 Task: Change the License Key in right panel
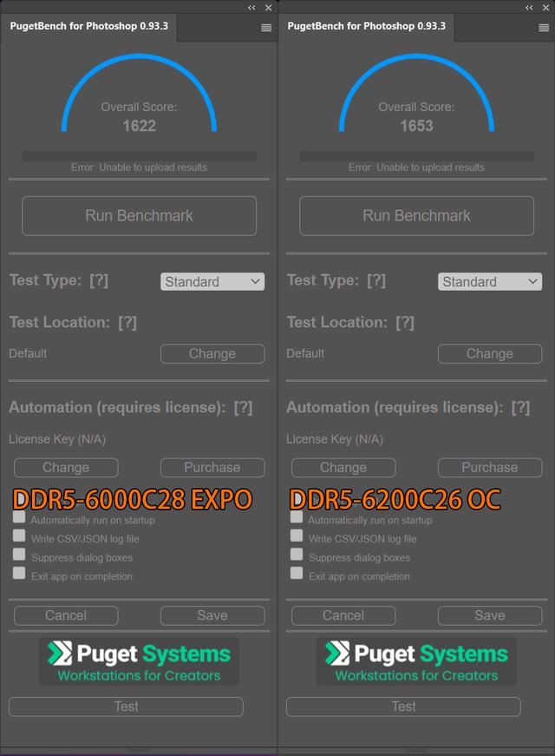point(343,467)
